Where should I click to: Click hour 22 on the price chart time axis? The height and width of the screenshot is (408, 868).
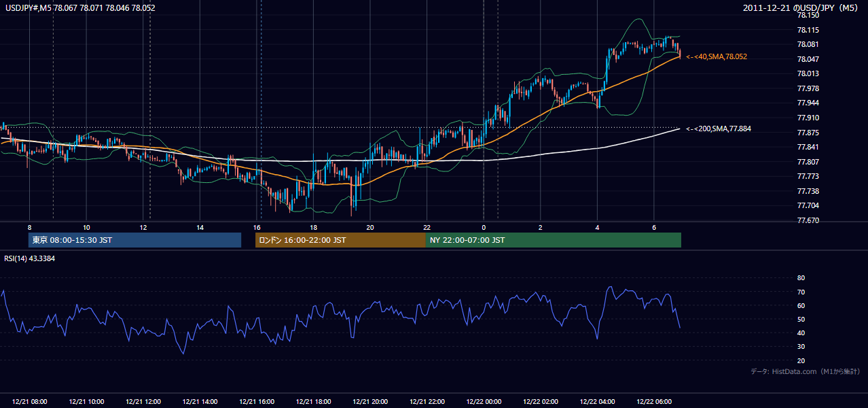(x=427, y=227)
